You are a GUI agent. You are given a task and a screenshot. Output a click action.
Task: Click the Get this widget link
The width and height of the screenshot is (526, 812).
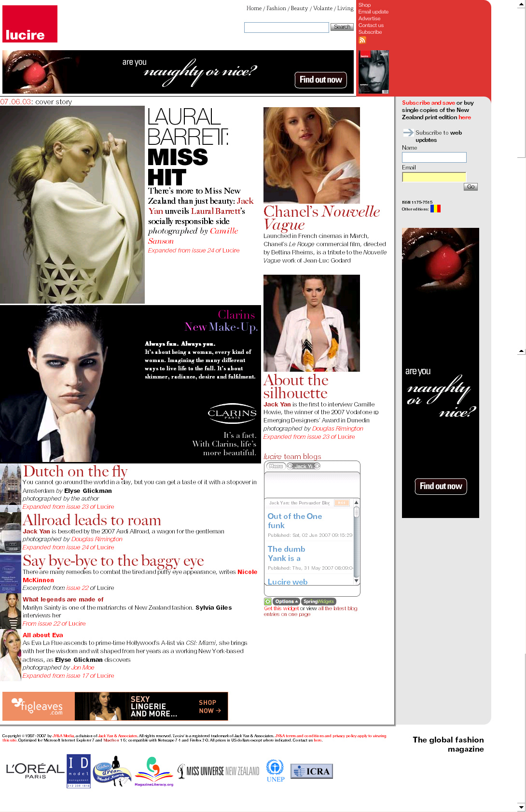[x=281, y=608]
